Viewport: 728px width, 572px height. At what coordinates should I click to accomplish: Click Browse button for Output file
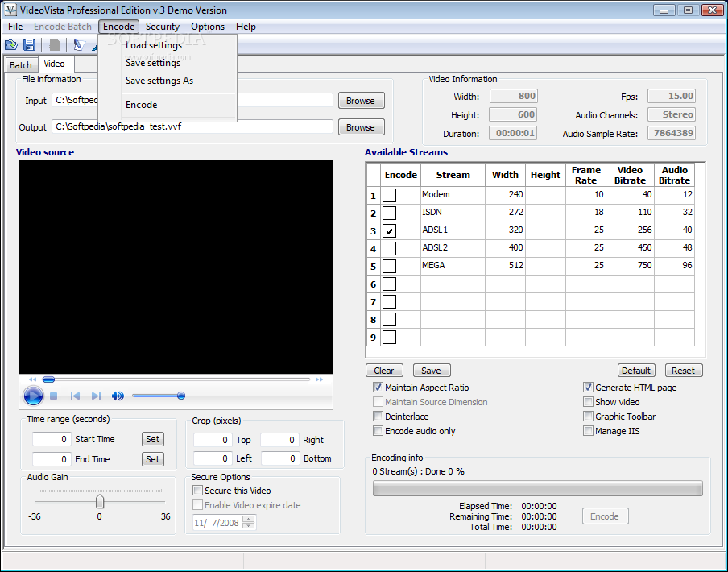[x=361, y=126]
